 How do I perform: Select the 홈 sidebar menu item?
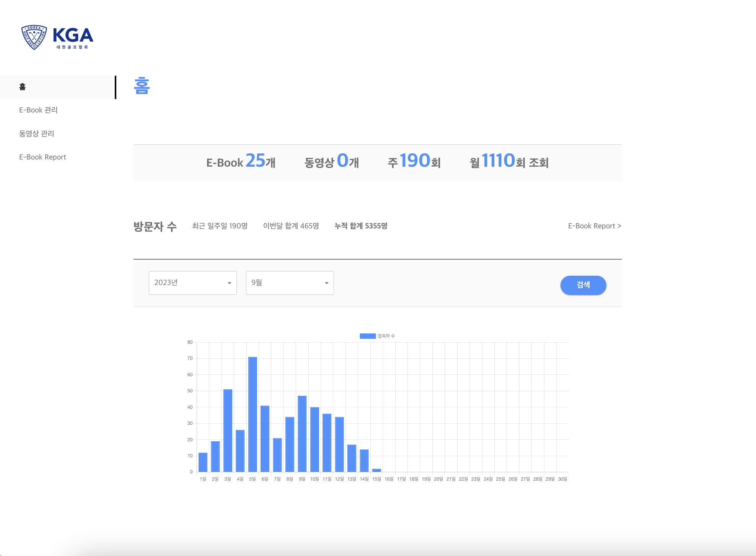tap(58, 87)
